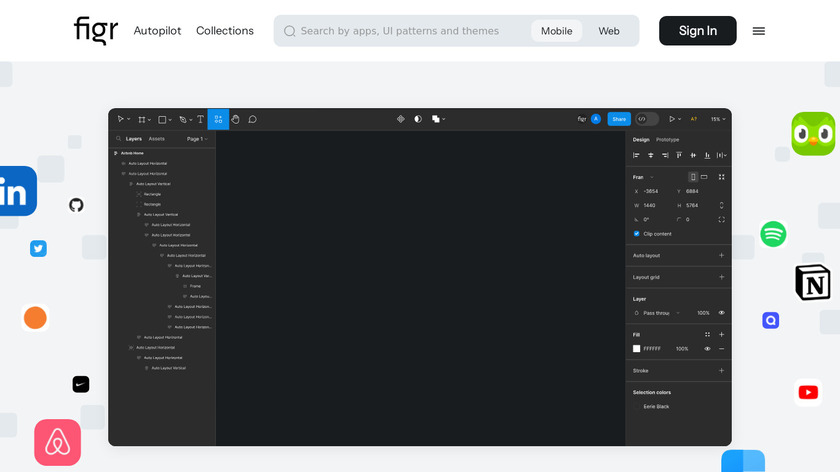This screenshot has height=472, width=840.
Task: Hide the white FFFFFF fill with the eye icon
Action: coord(707,349)
